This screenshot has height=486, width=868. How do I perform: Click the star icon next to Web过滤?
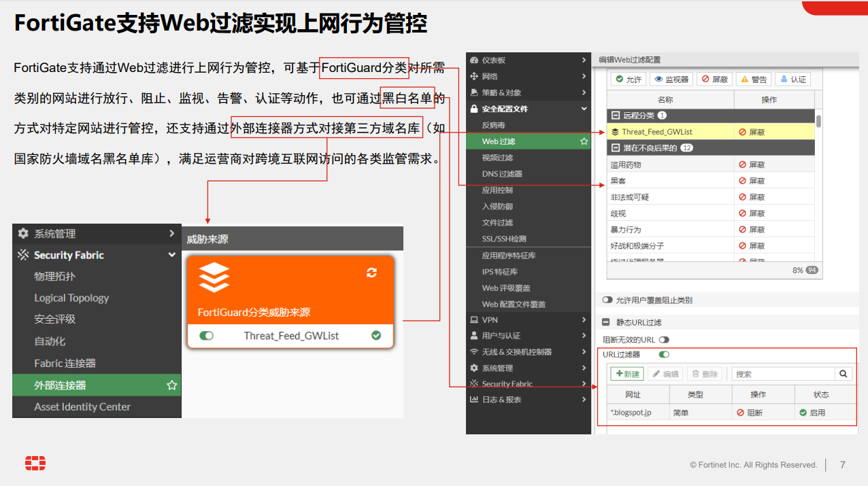pyautogui.click(x=583, y=141)
